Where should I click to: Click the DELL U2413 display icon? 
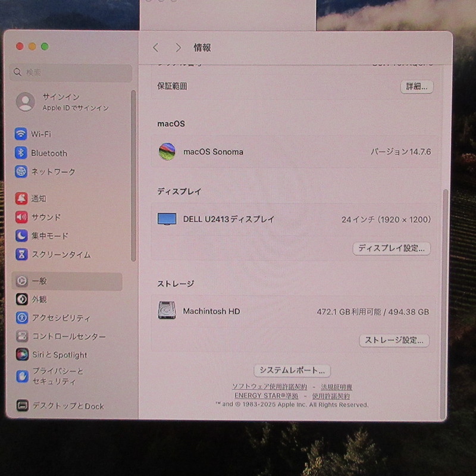coord(167,219)
